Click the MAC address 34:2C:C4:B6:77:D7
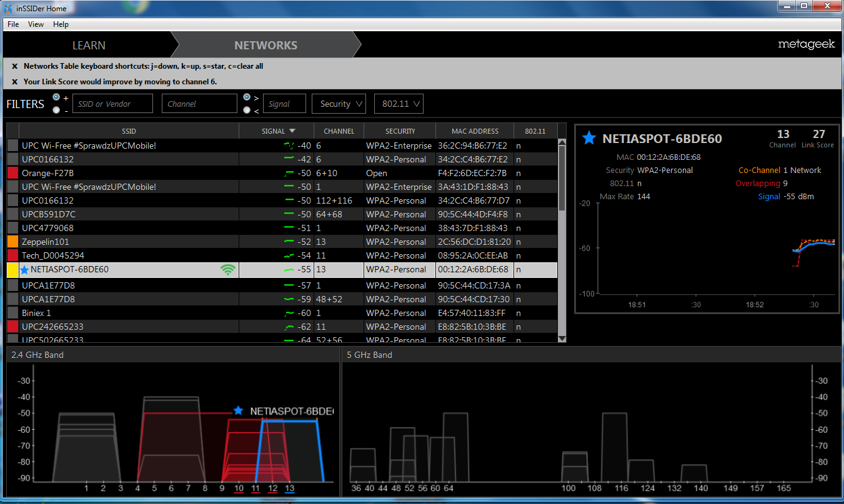The image size is (844, 504). pyautogui.click(x=474, y=200)
